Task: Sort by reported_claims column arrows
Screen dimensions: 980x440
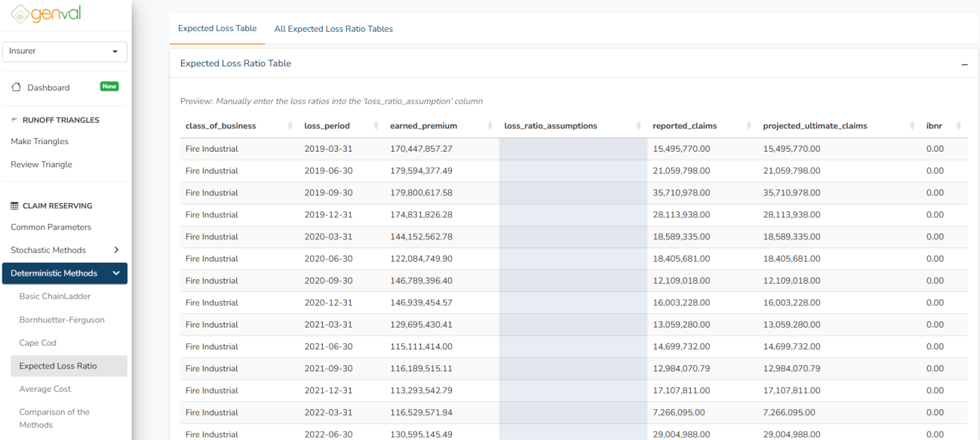Action: (748, 126)
